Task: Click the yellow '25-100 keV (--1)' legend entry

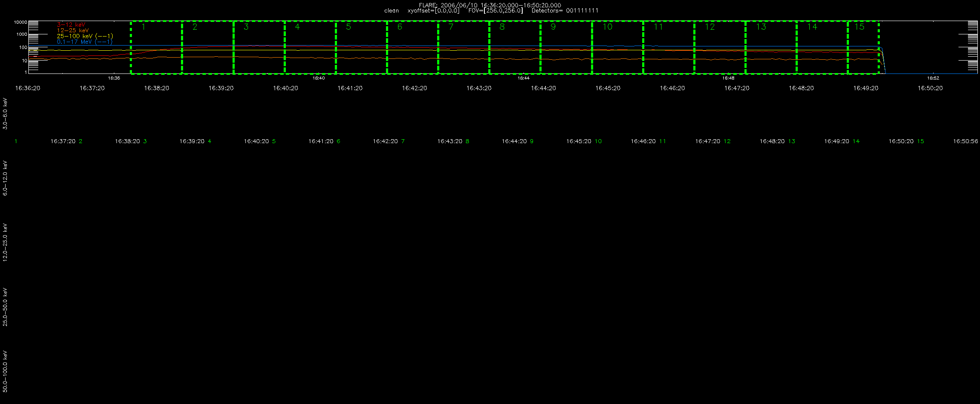Action: (x=85, y=36)
